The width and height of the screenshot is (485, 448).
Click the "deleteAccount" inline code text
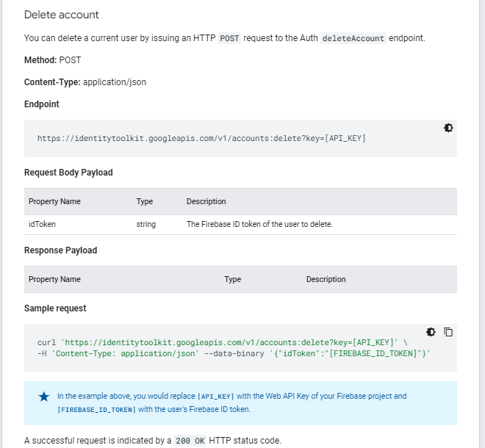coord(353,38)
